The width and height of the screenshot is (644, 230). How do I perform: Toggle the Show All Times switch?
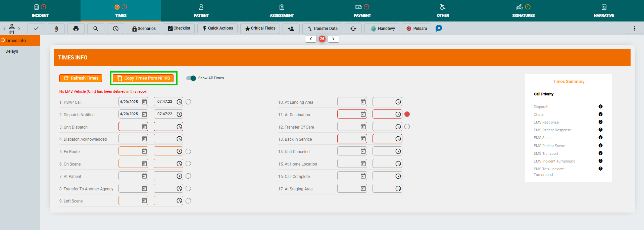[191, 78]
